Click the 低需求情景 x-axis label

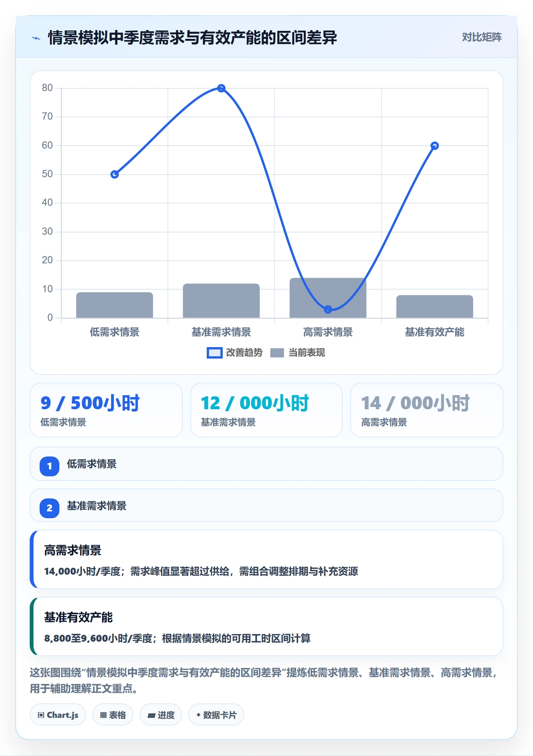[x=115, y=332]
